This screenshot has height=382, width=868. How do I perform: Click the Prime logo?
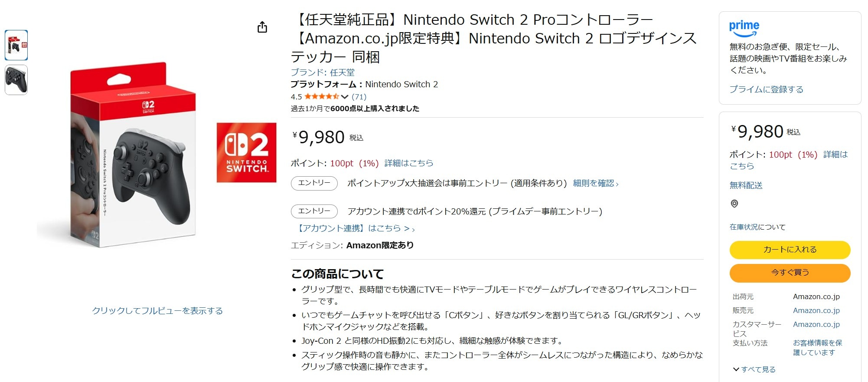click(x=744, y=28)
